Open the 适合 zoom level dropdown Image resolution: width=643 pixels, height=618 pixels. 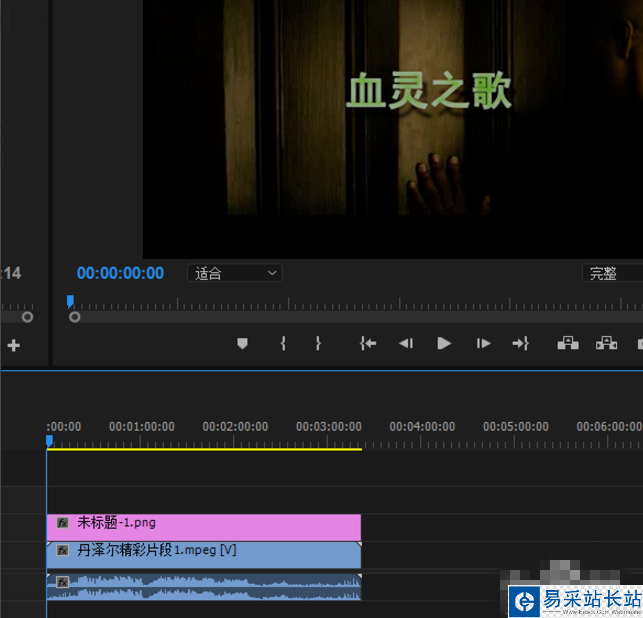tap(235, 273)
